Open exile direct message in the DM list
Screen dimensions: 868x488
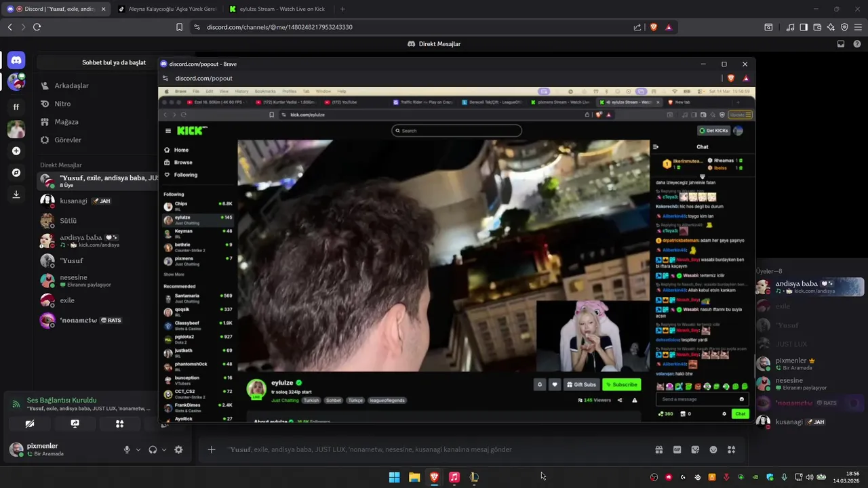[x=97, y=300]
